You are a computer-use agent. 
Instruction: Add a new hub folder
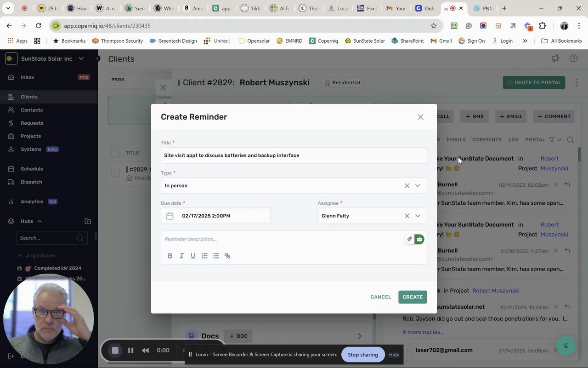pos(88,221)
